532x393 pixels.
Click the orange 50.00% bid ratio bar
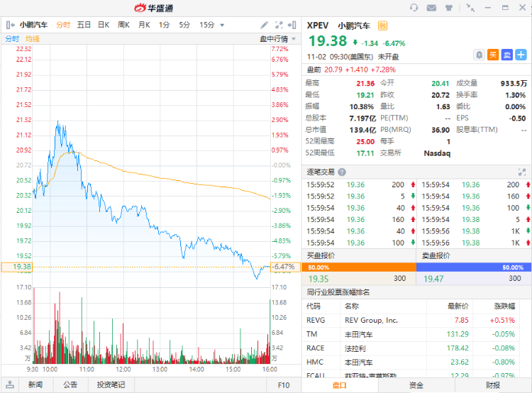click(x=359, y=267)
